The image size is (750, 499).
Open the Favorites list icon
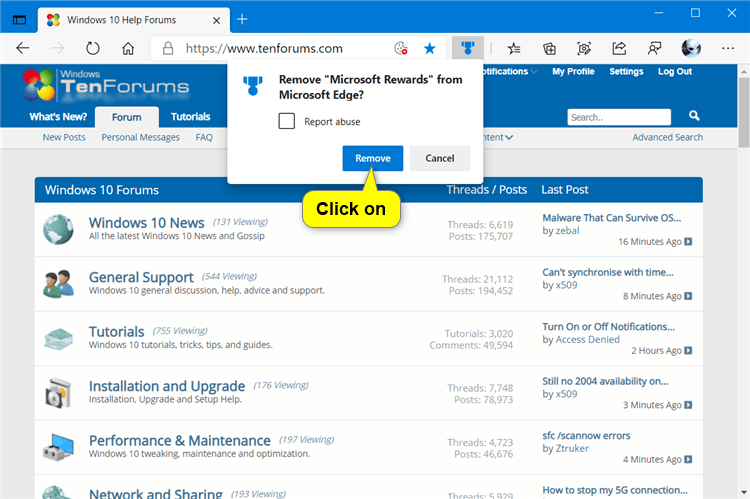pos(514,48)
